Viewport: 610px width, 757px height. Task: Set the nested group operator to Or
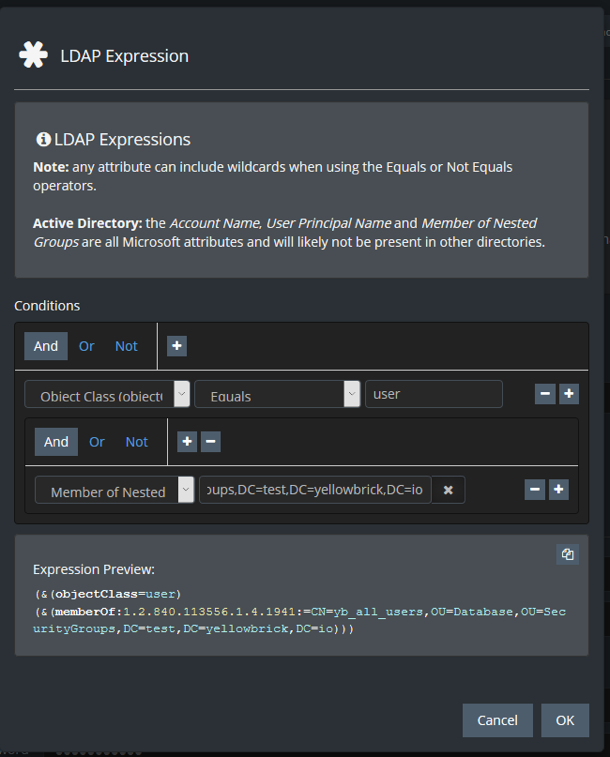(x=97, y=441)
